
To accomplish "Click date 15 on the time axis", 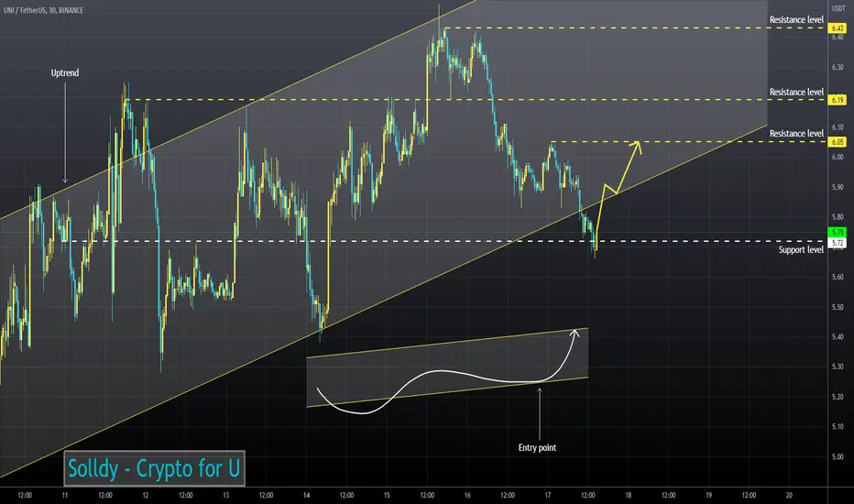I will 387,495.
